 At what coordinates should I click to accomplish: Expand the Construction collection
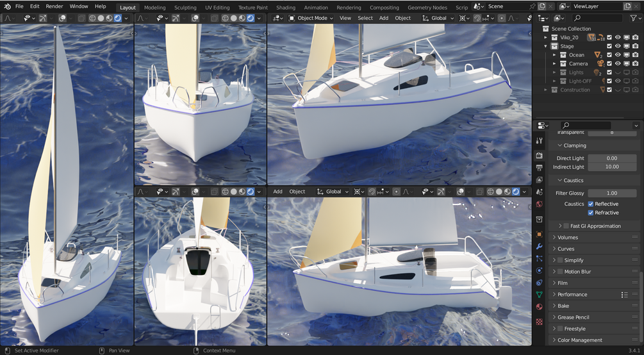[x=546, y=90]
